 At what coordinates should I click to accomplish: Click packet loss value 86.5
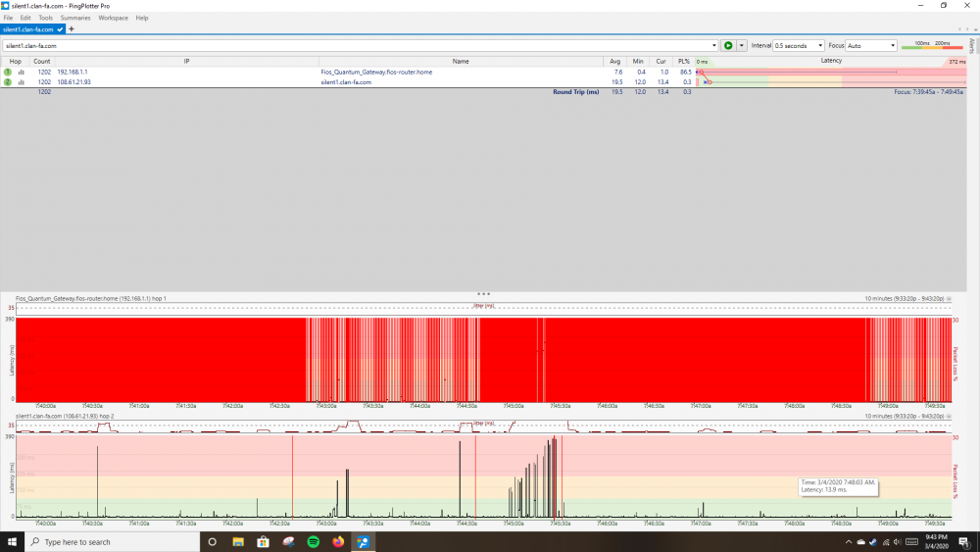click(686, 72)
